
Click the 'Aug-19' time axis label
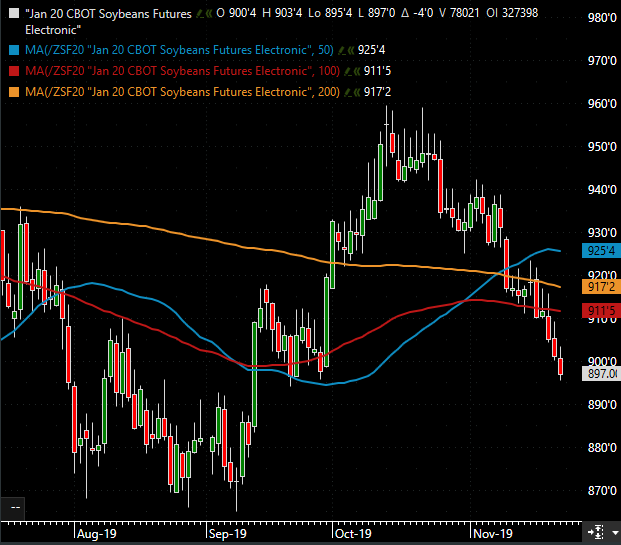[97, 534]
